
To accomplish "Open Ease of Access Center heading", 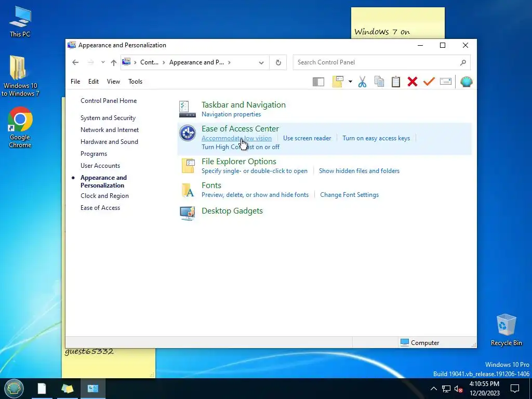I will click(240, 129).
